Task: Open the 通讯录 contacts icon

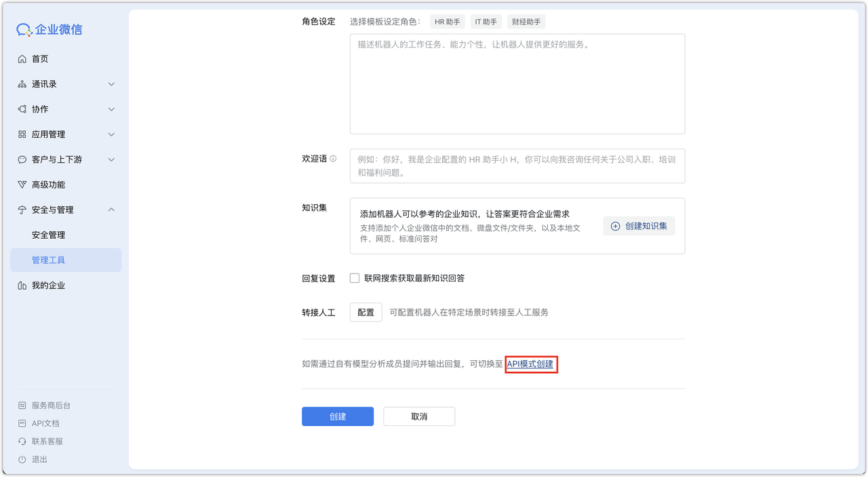Action: click(x=22, y=83)
